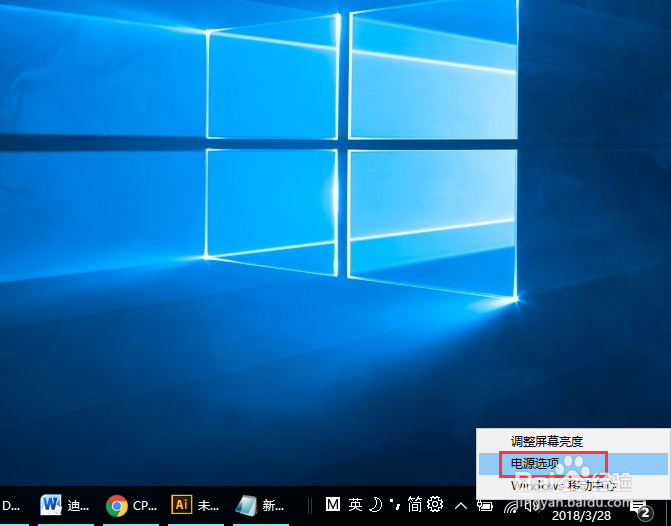
Task: Click the IME moon half-width icon
Action: click(x=375, y=505)
